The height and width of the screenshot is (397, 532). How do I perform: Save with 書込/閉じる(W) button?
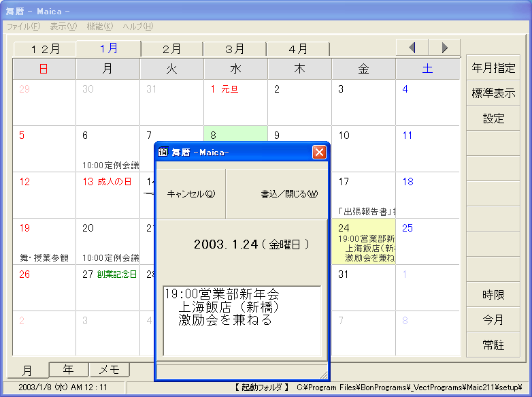tap(277, 194)
